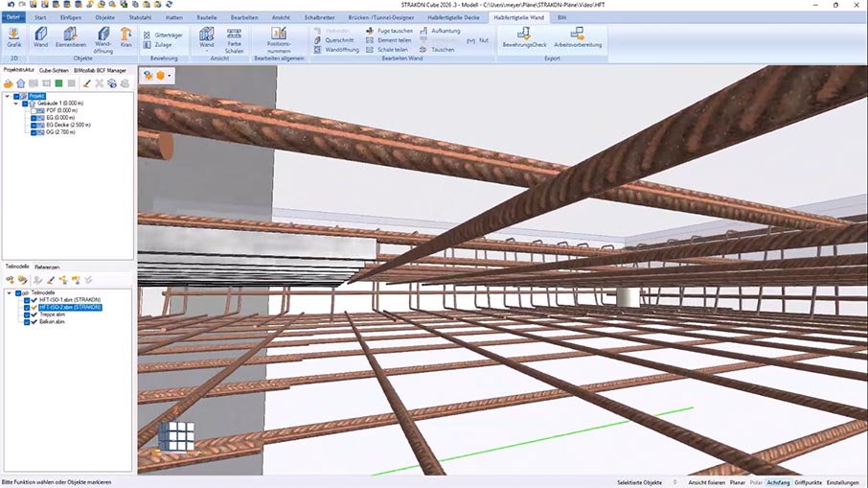Click the view cube navigation widget

176,435
